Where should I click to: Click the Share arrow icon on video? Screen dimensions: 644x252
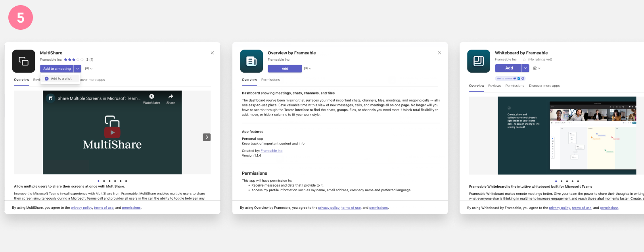coord(171,96)
